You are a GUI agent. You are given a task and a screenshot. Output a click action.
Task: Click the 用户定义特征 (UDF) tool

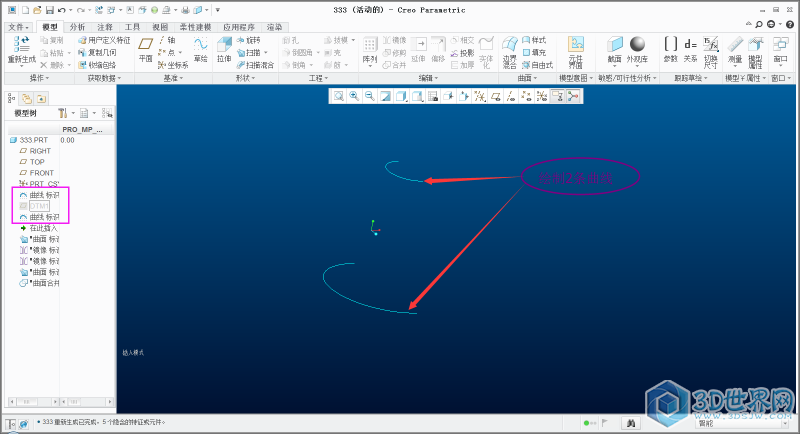pos(104,40)
